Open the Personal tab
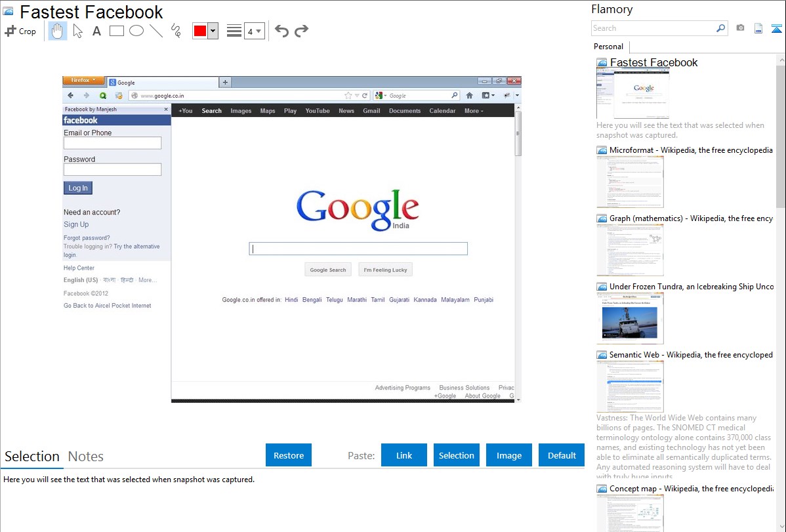Screen dimensions: 786x532 pyautogui.click(x=609, y=47)
